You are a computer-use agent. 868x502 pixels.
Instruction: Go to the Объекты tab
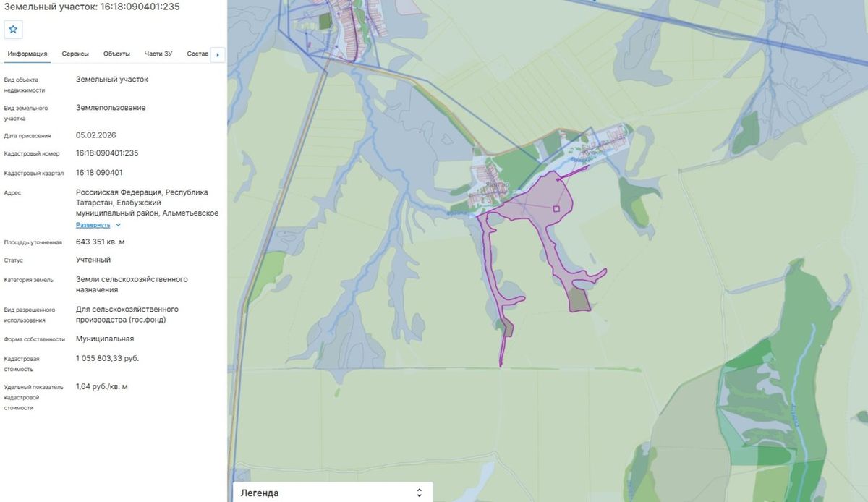(116, 54)
